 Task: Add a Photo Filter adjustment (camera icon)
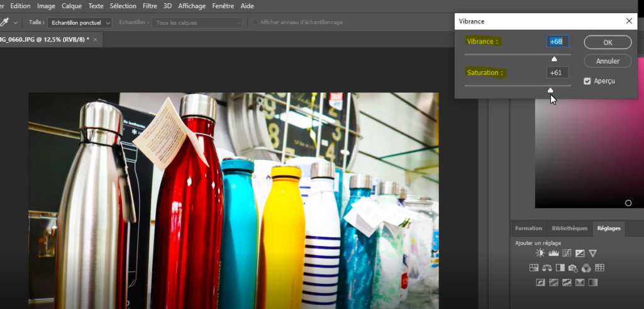573,268
